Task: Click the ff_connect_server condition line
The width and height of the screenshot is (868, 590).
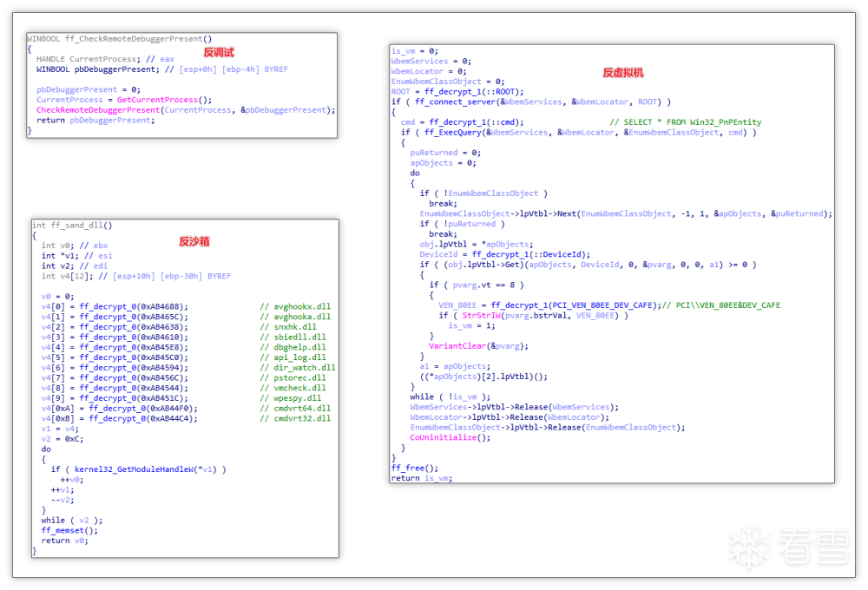Action: [x=531, y=102]
